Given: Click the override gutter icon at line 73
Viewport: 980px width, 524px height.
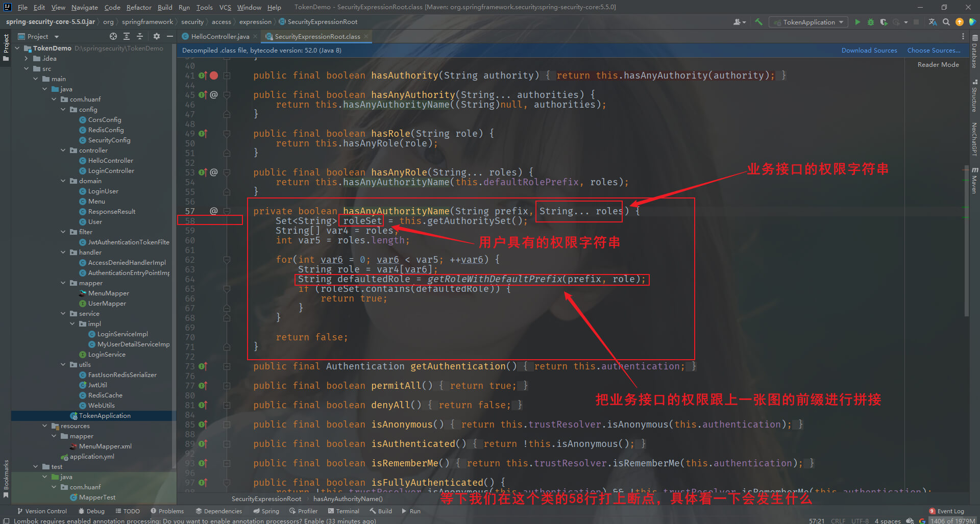Looking at the screenshot, I should point(202,366).
